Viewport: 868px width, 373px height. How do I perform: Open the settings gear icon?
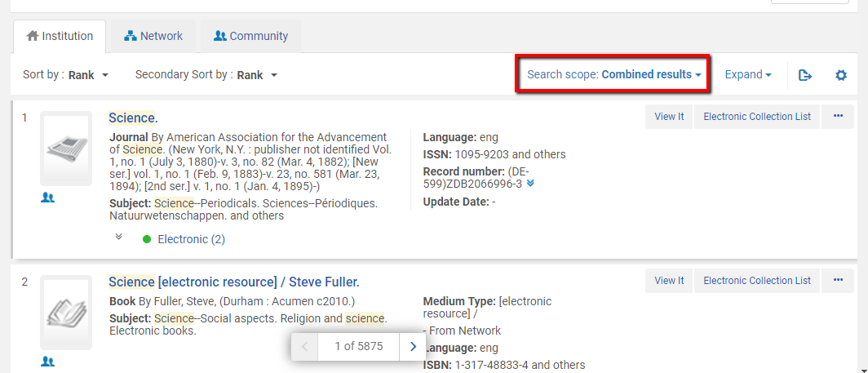(841, 75)
